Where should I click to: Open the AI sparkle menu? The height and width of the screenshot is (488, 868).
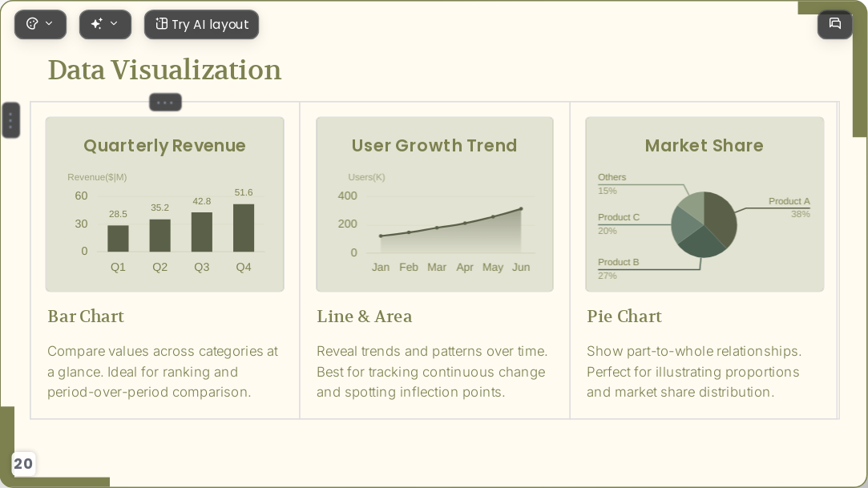tap(105, 24)
